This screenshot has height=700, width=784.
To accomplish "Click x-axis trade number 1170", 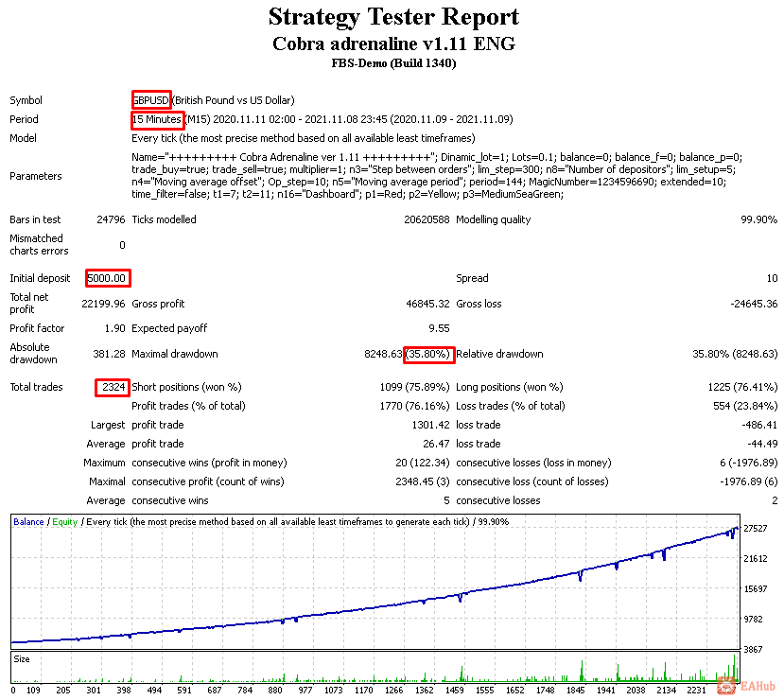I will pyautogui.click(x=363, y=691).
